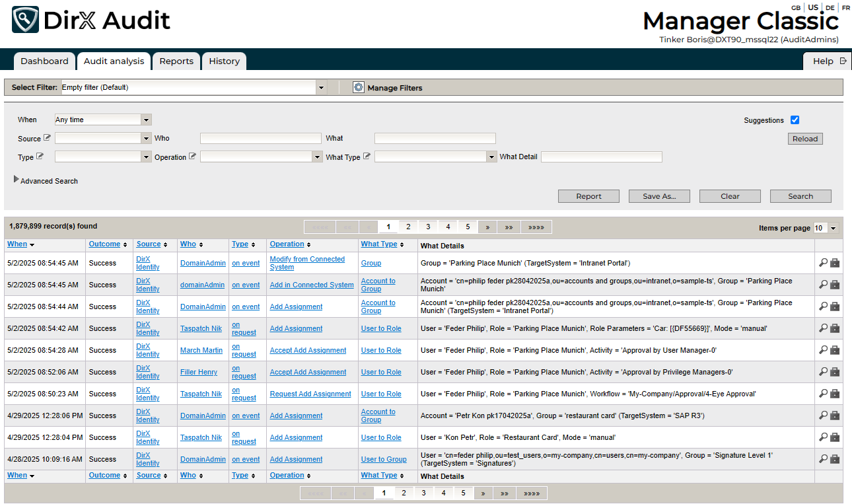This screenshot has width=852, height=504.
Task: Click the pencil icon next to What Type
Action: [365, 156]
